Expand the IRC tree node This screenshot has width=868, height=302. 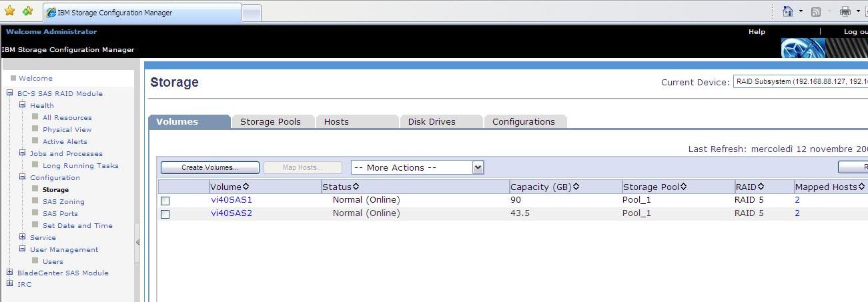(x=10, y=284)
